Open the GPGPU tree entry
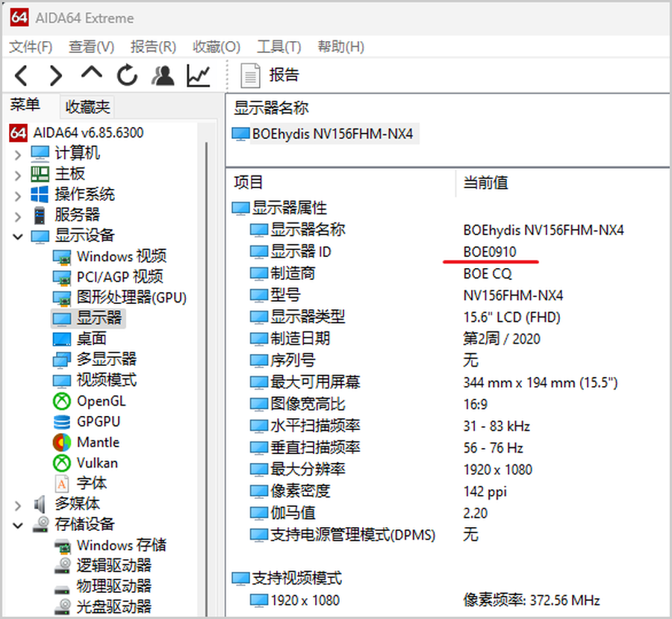Image resolution: width=672 pixels, height=619 pixels. [x=98, y=422]
